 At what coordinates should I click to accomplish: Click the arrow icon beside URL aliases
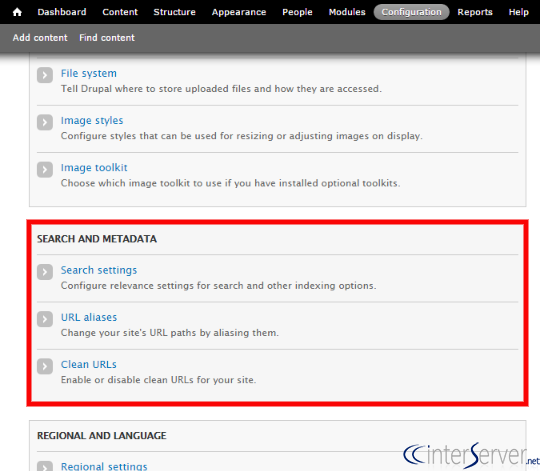pyautogui.click(x=45, y=319)
